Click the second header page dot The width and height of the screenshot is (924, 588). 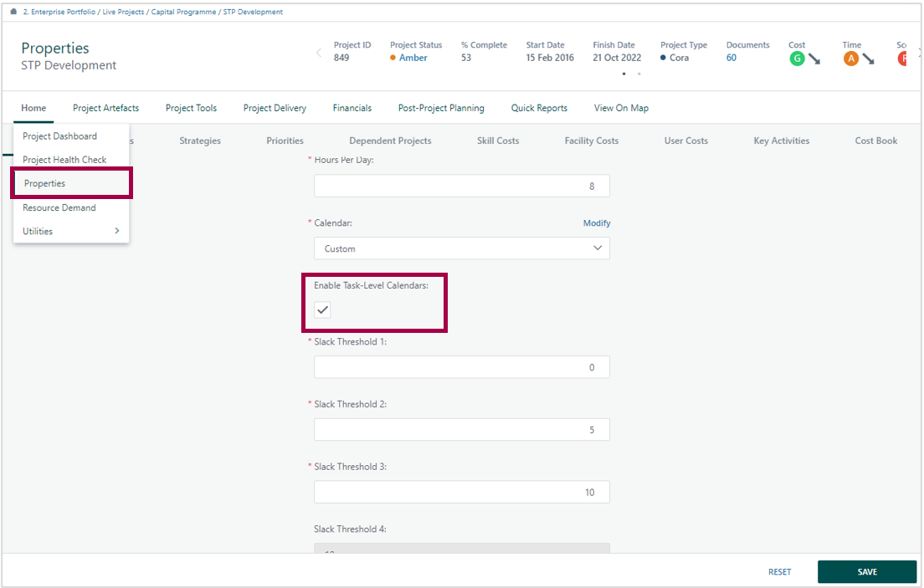(x=639, y=74)
